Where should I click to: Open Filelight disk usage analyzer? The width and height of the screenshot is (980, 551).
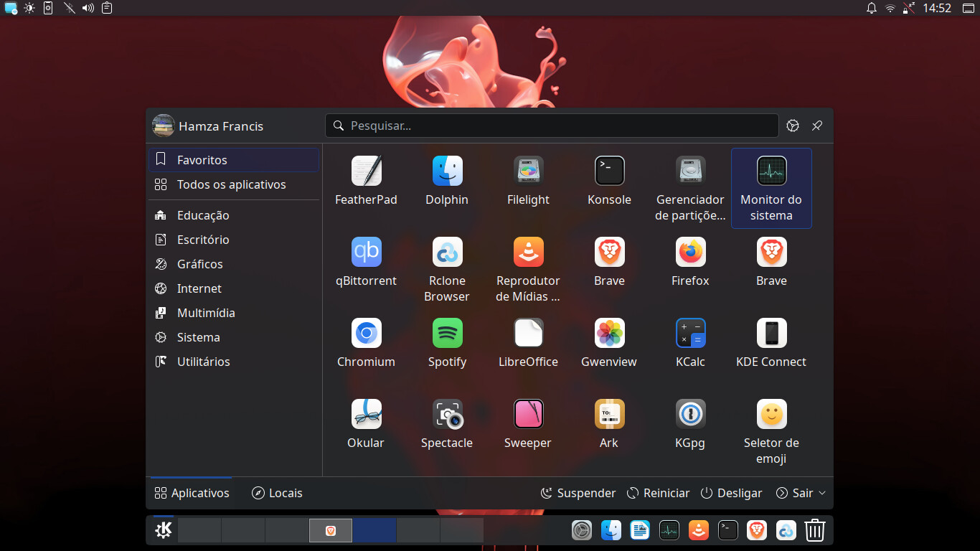pyautogui.click(x=527, y=171)
